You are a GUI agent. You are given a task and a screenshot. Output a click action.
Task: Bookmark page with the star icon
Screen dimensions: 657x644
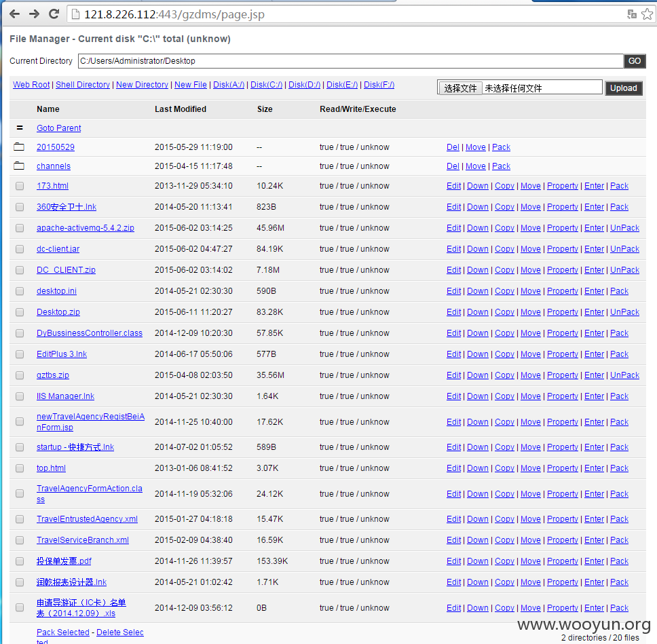pyautogui.click(x=647, y=14)
